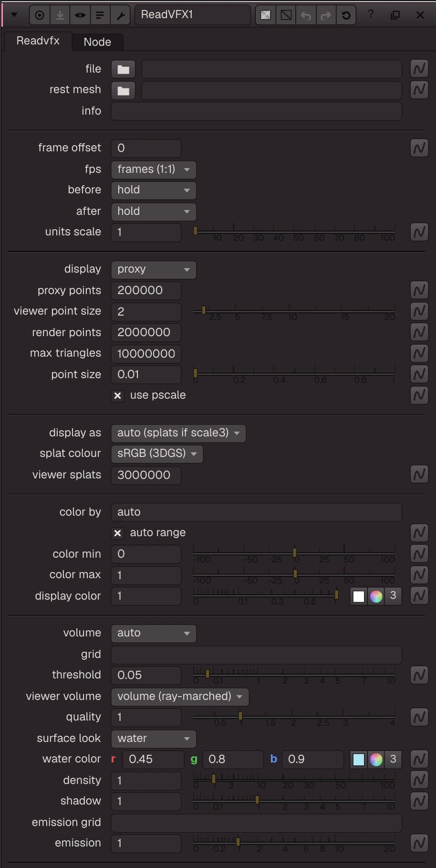Viewport: 436px width, 868px height.
Task: Open animation menu for proxy points
Action: pos(419,290)
